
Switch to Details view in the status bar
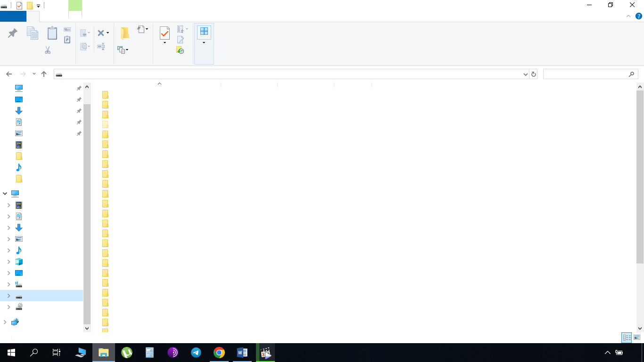[x=627, y=337]
